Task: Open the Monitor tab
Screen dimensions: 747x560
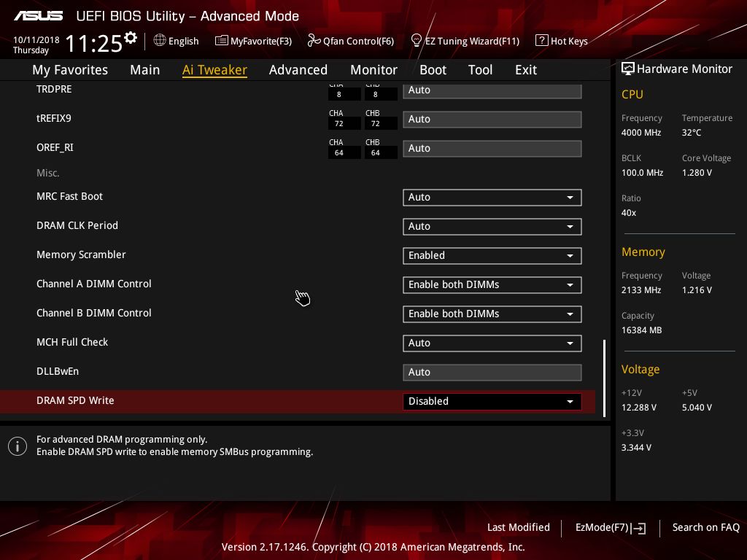Action: [374, 70]
